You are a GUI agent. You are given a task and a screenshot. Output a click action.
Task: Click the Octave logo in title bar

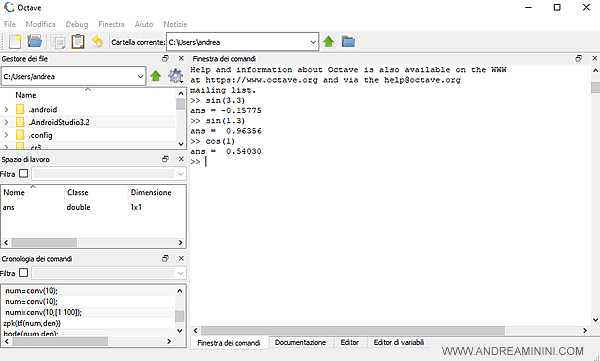tap(9, 7)
